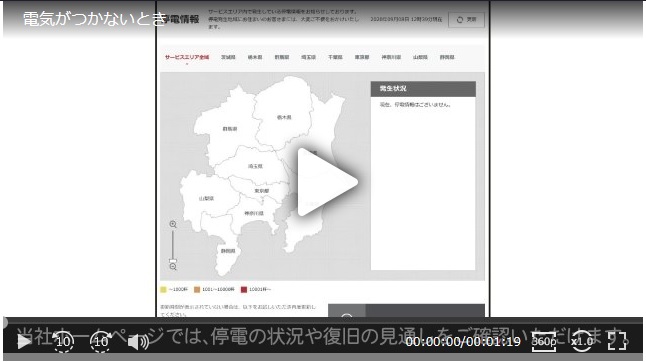Mute the video with the speaker icon

click(138, 342)
